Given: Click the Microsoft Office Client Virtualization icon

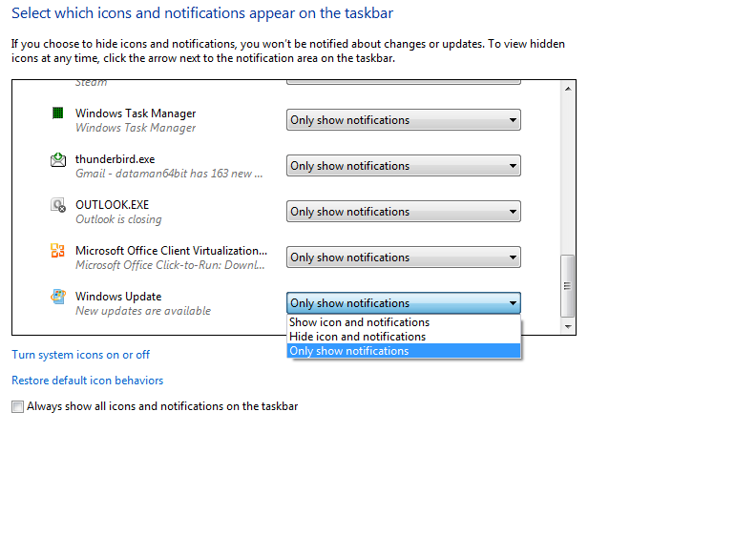Looking at the screenshot, I should click(58, 251).
